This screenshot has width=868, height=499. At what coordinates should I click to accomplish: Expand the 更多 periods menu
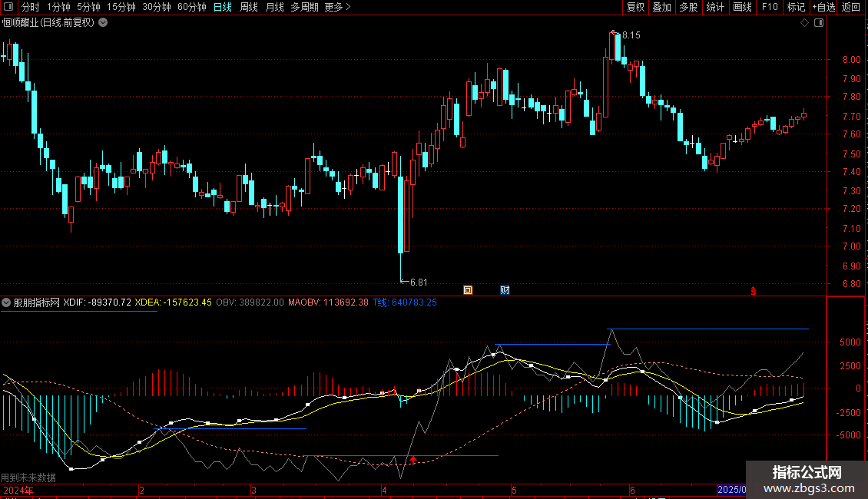pos(337,7)
